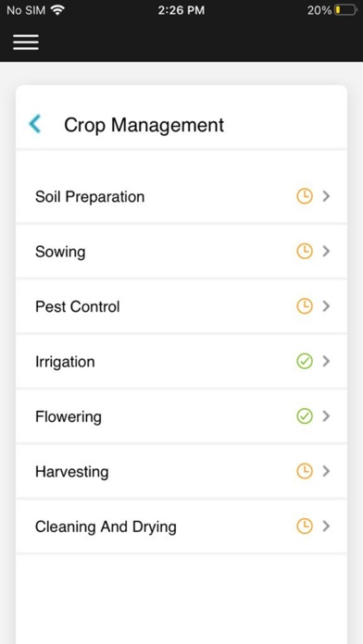Open the hamburger menu
Screen dimensions: 363x644
pyautogui.click(x=26, y=43)
